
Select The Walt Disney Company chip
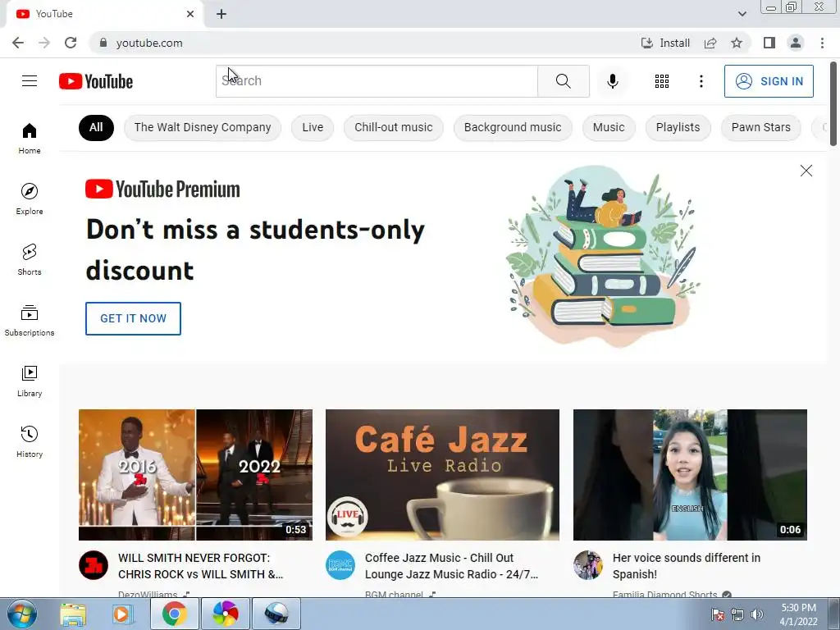[203, 127]
